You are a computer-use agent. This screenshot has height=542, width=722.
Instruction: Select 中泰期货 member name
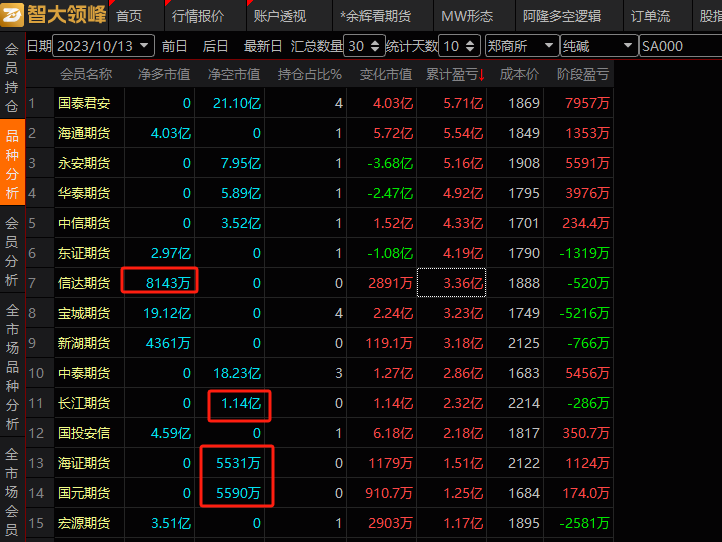84,373
